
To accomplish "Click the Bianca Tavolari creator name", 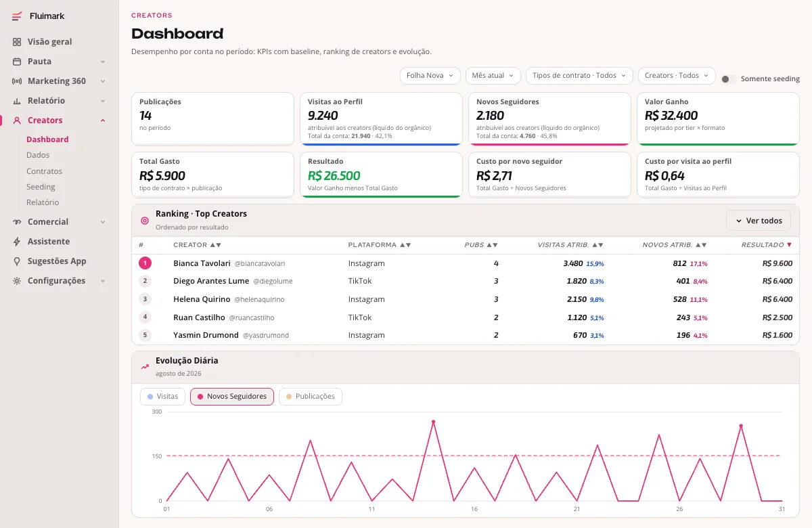I will coord(202,263).
